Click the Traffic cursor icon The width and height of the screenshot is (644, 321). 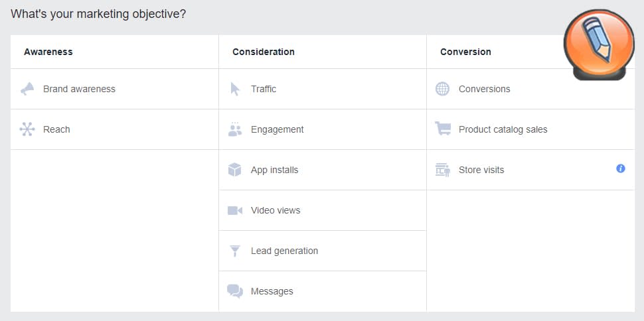(x=235, y=89)
